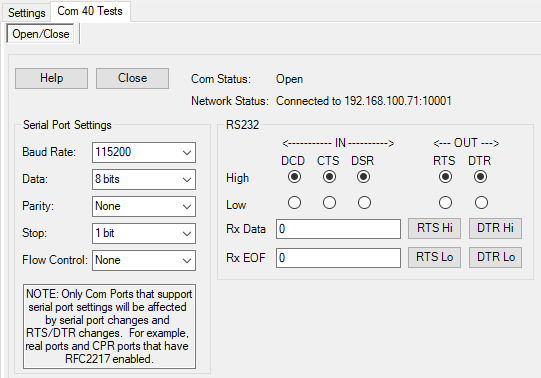The image size is (541, 378).
Task: Click the 'Com Status:' label
Action: 221,79
